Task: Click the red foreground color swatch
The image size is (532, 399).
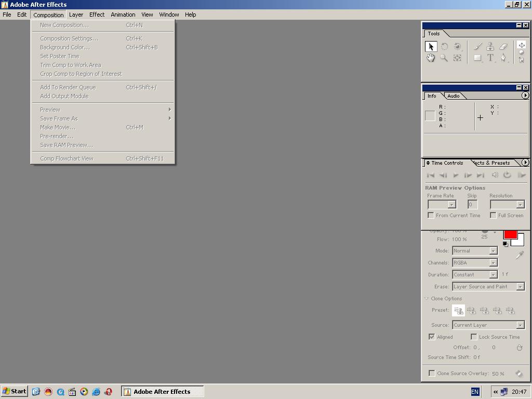Action: click(x=510, y=234)
